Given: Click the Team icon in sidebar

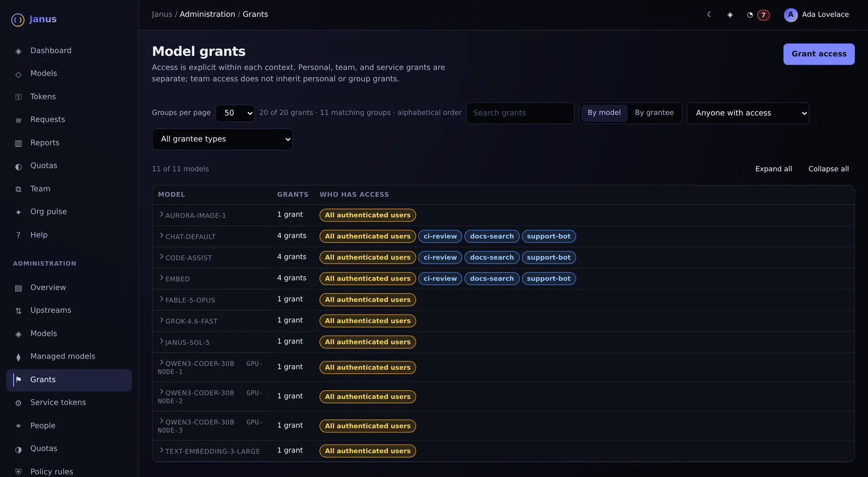Looking at the screenshot, I should click(x=18, y=189).
